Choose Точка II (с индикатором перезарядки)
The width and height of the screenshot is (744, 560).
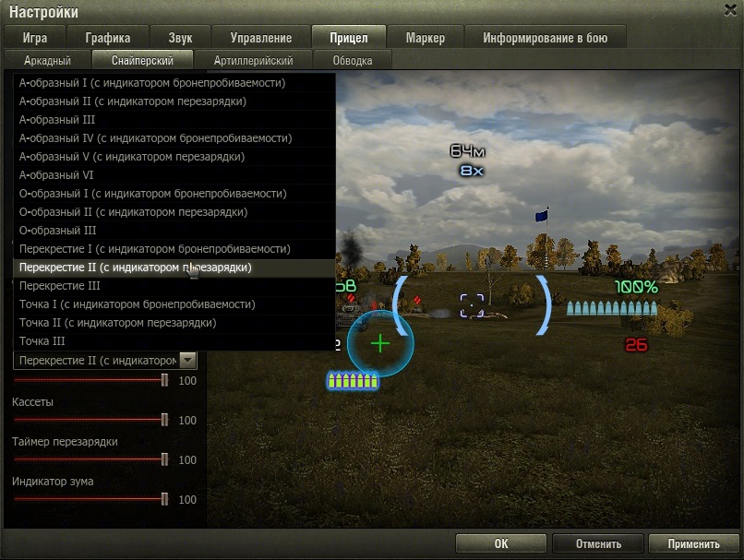(x=174, y=324)
